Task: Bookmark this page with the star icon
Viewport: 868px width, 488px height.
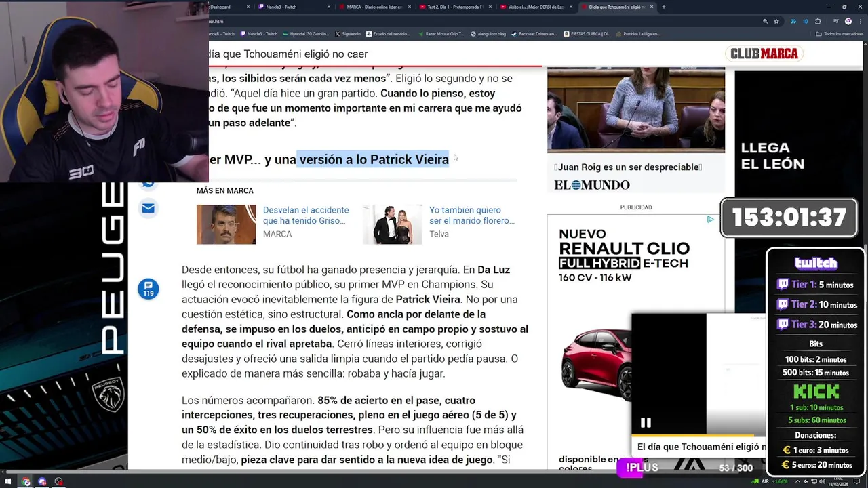Action: (x=776, y=21)
